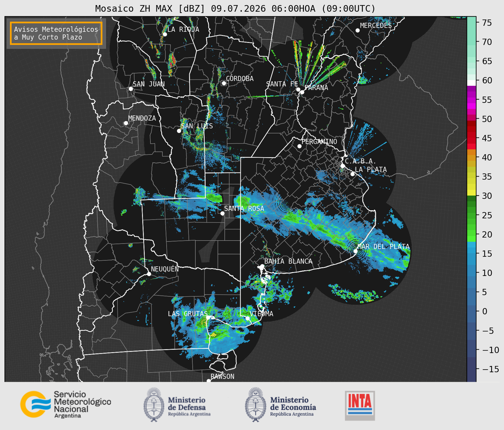Click the Mendoza city marker

coord(126,123)
